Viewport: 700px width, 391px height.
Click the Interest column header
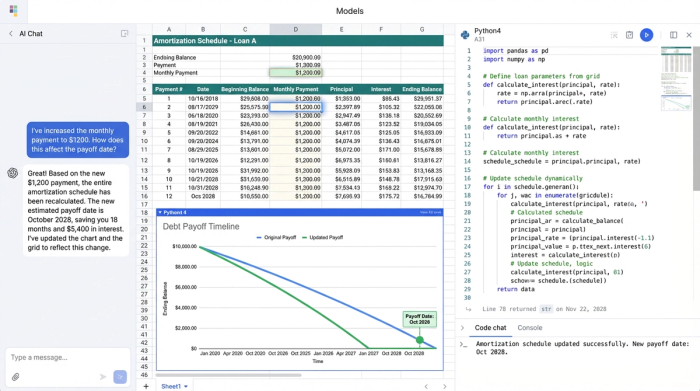click(381, 89)
